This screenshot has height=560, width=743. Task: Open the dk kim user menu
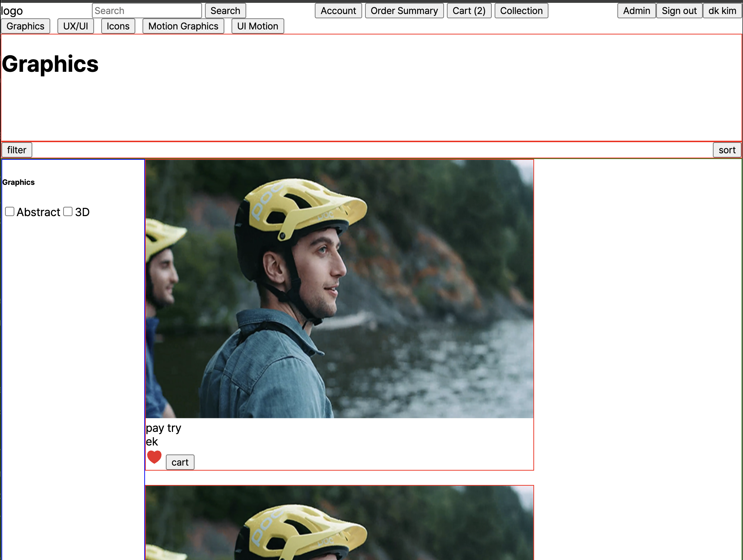[722, 11]
